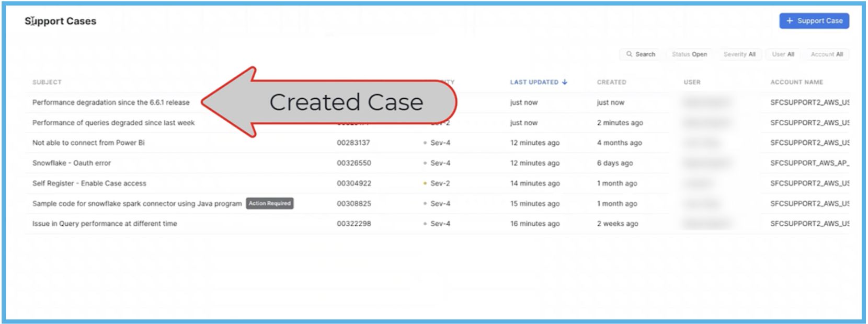The width and height of the screenshot is (868, 324).
Task: Click Sev-4 severity of case 00283137
Action: coord(440,143)
